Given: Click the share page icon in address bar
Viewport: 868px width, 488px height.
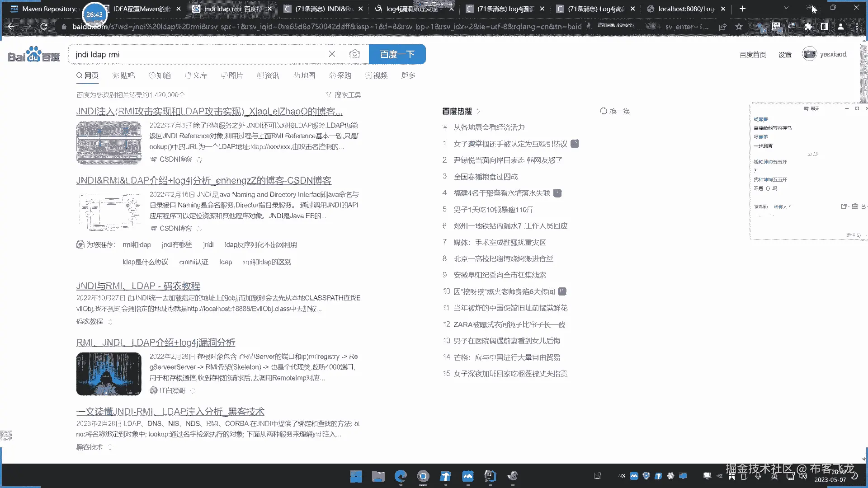Looking at the screenshot, I should [722, 27].
